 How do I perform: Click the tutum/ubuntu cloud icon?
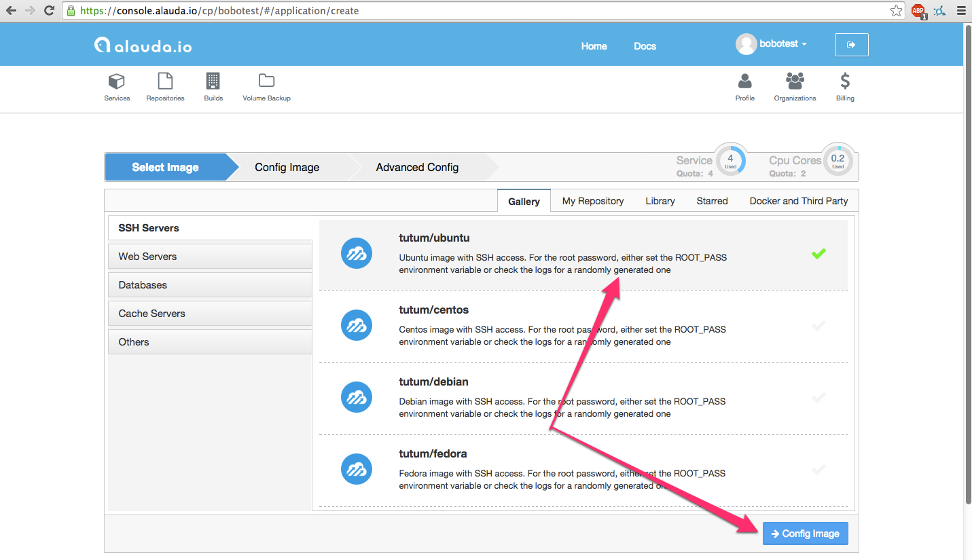click(x=357, y=253)
